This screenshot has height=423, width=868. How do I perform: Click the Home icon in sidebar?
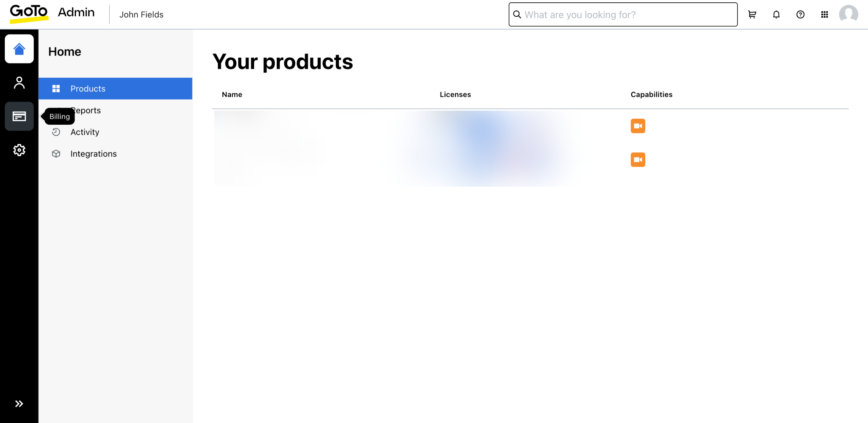[19, 49]
